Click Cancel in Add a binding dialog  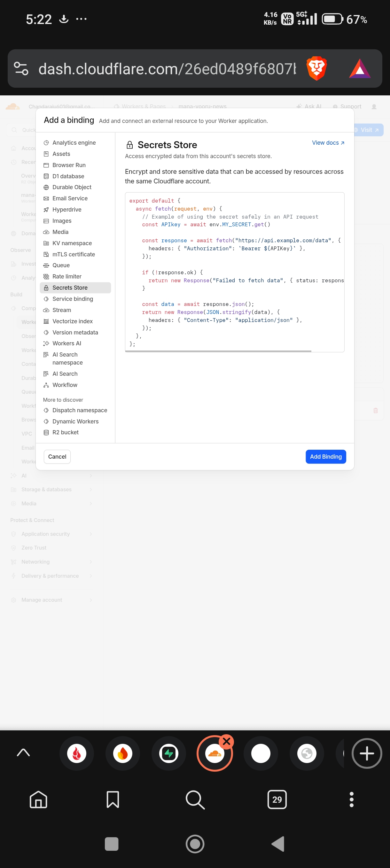(x=57, y=457)
